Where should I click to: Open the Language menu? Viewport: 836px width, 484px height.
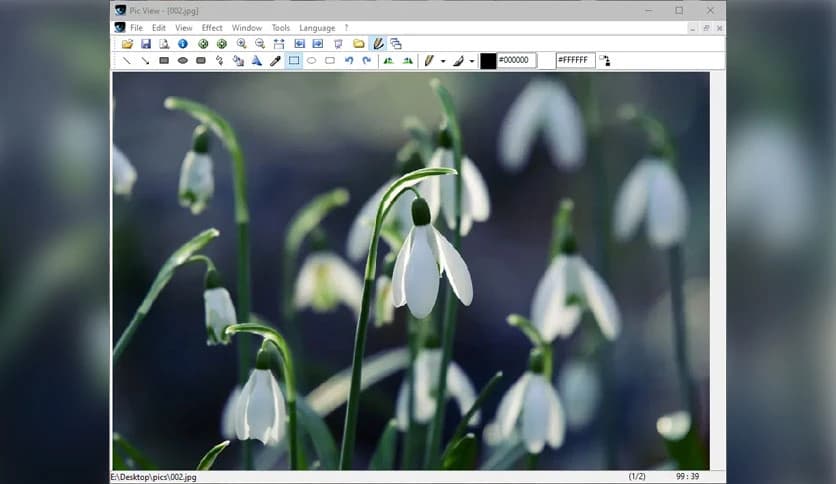pos(317,28)
